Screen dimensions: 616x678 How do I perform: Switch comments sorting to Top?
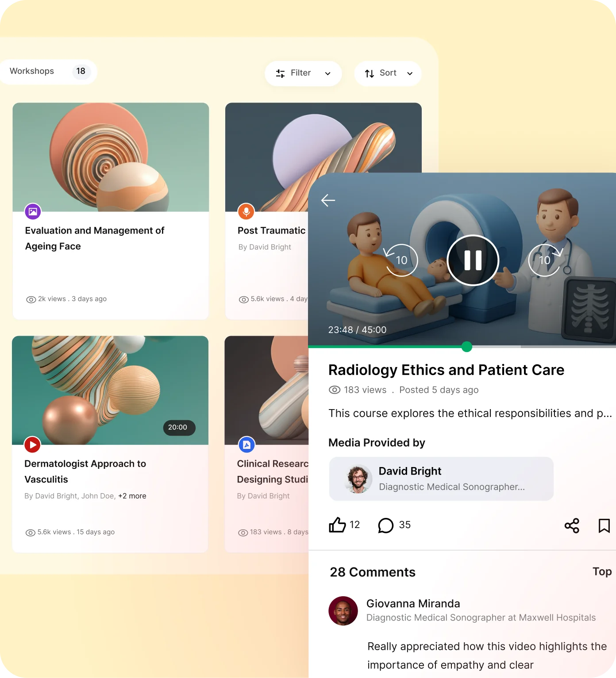601,571
